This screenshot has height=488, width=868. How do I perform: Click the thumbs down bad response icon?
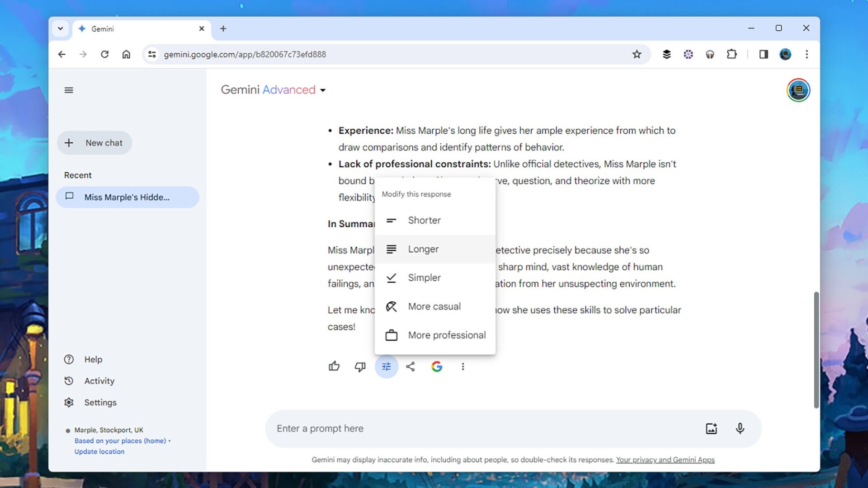[360, 366]
